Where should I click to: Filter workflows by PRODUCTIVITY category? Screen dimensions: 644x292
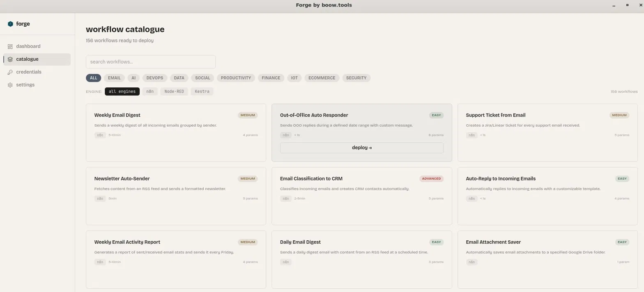click(236, 78)
